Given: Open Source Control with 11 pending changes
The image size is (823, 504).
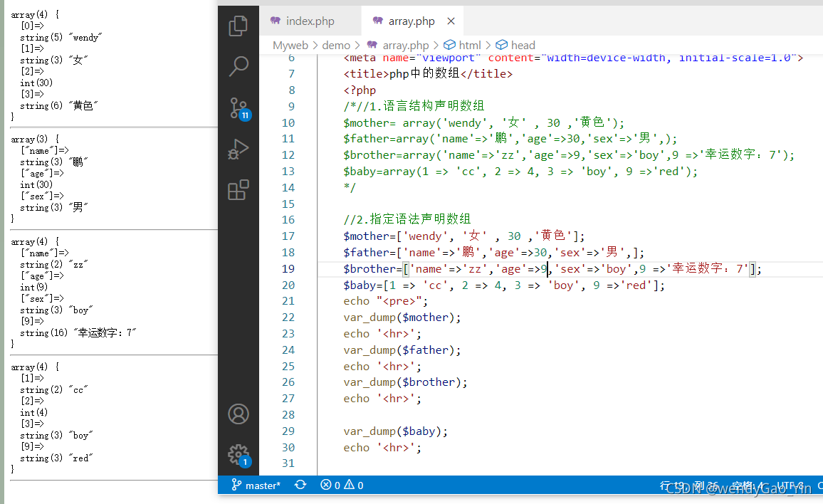Looking at the screenshot, I should [239, 109].
